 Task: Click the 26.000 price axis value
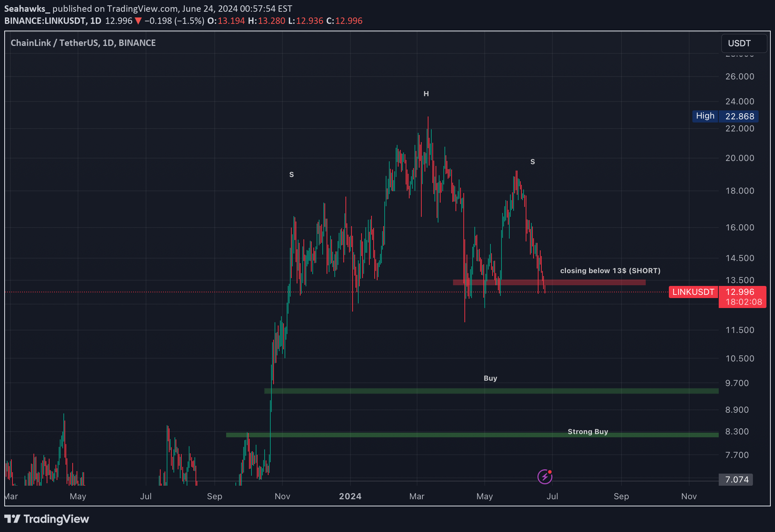pos(740,77)
